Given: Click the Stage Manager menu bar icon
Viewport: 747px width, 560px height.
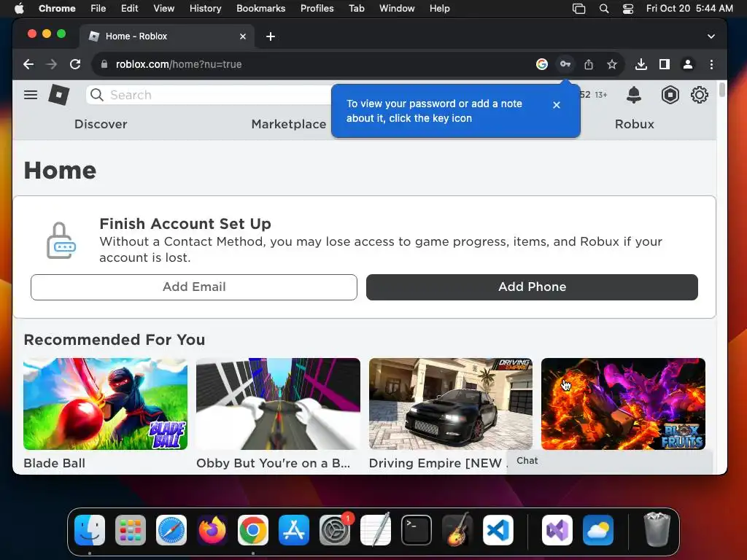Looking at the screenshot, I should (578, 8).
